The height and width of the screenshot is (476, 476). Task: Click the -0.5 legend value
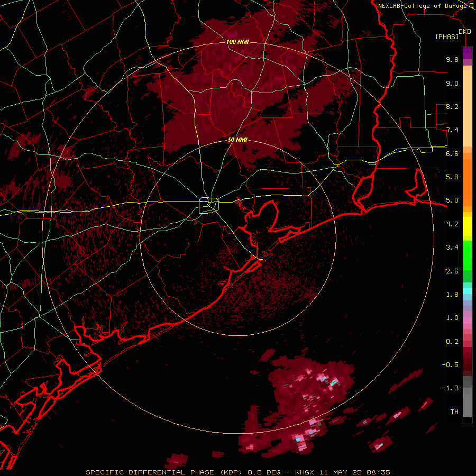pos(450,365)
